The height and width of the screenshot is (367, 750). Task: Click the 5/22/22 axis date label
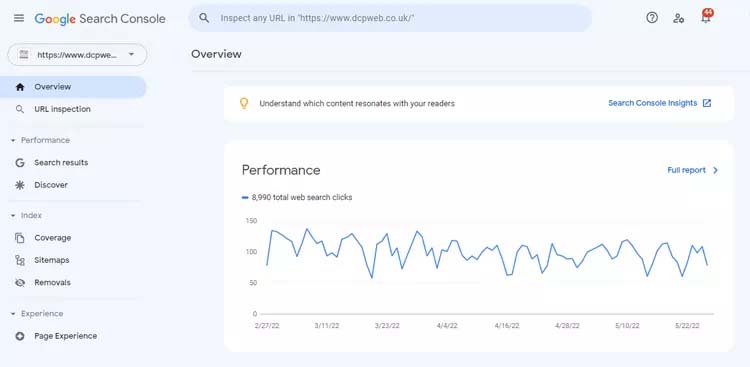tap(688, 325)
